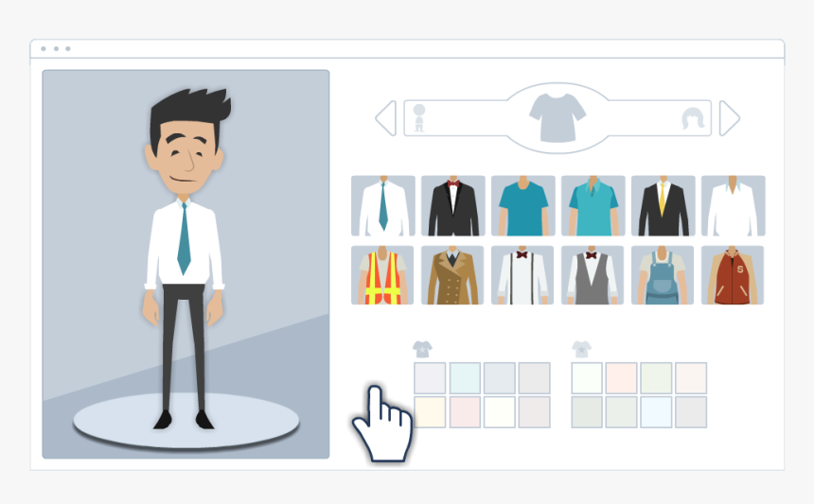Select the clothing t-shirt category icon
Screen dimensions: 814x504
(557, 117)
